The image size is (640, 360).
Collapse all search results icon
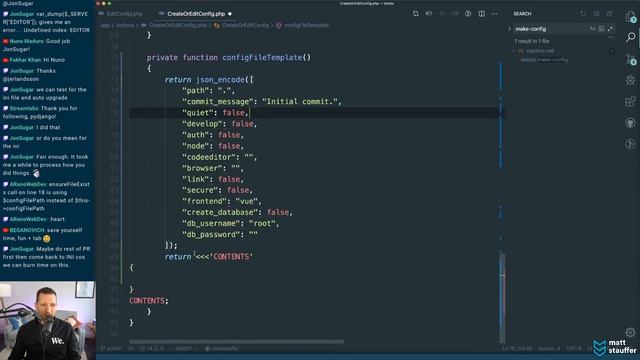coord(609,14)
